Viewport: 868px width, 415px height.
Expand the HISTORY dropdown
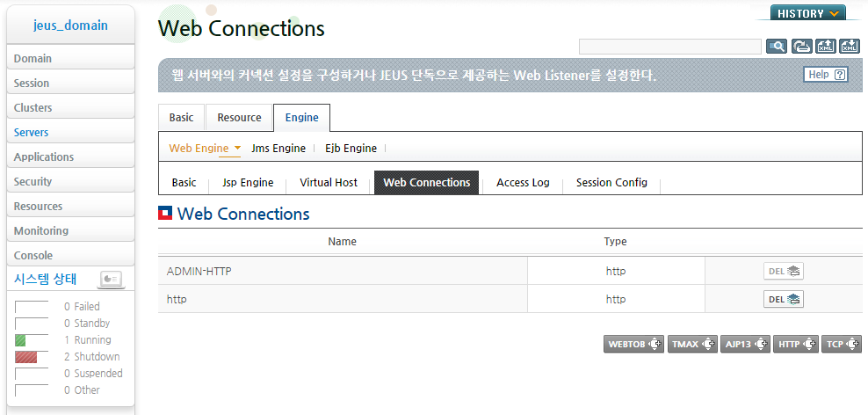(x=807, y=13)
